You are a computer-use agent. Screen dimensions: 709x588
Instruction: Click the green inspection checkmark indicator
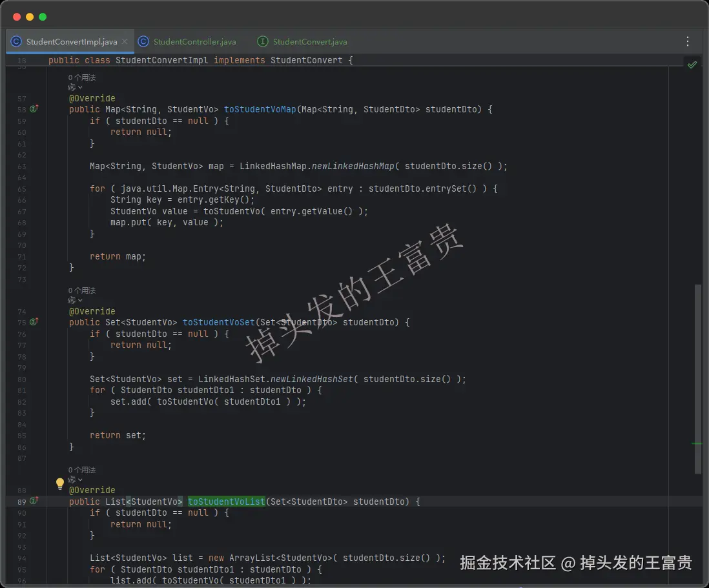(x=692, y=65)
